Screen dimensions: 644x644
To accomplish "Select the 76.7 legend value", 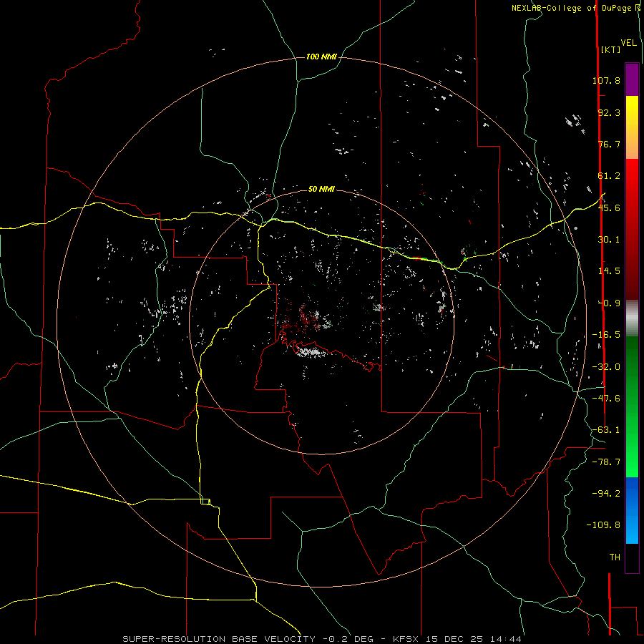I will pyautogui.click(x=609, y=144).
